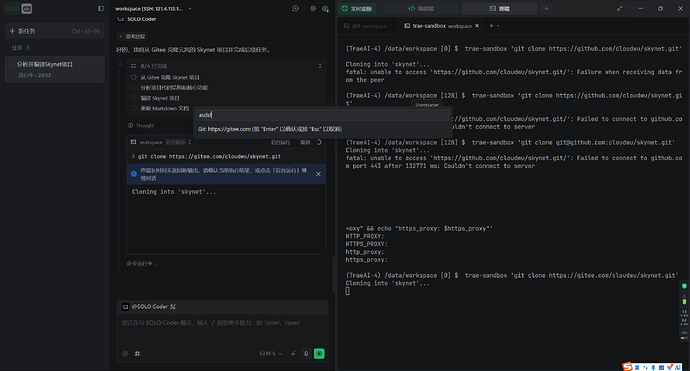This screenshot has height=371, width=690.
Task: Select radio for clone Skynet from Gitee
Action: pyautogui.click(x=134, y=77)
